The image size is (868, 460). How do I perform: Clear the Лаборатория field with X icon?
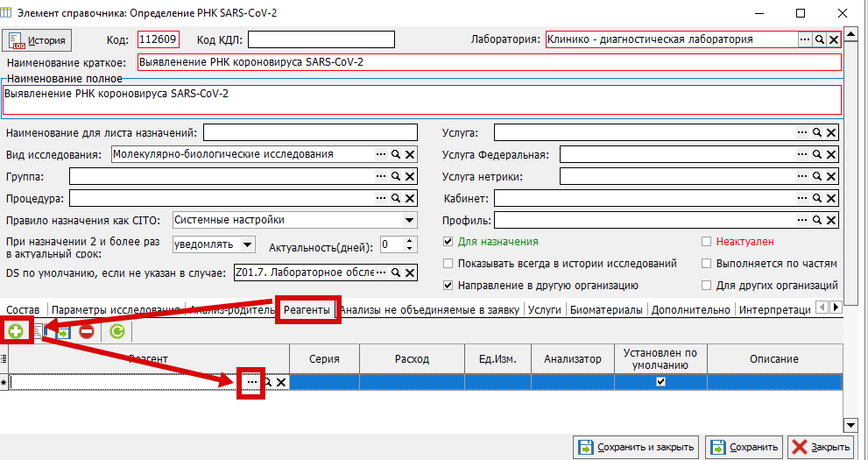[834, 39]
